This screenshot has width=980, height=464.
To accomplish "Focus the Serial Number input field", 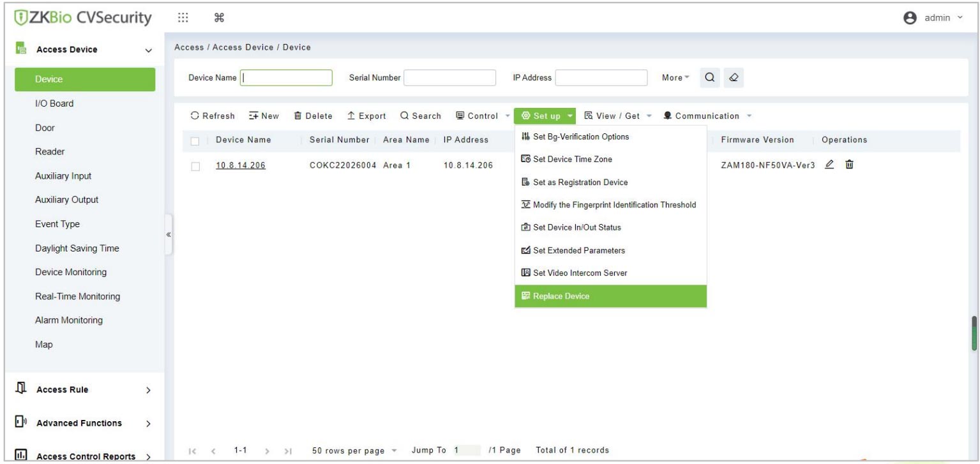I will pyautogui.click(x=449, y=78).
